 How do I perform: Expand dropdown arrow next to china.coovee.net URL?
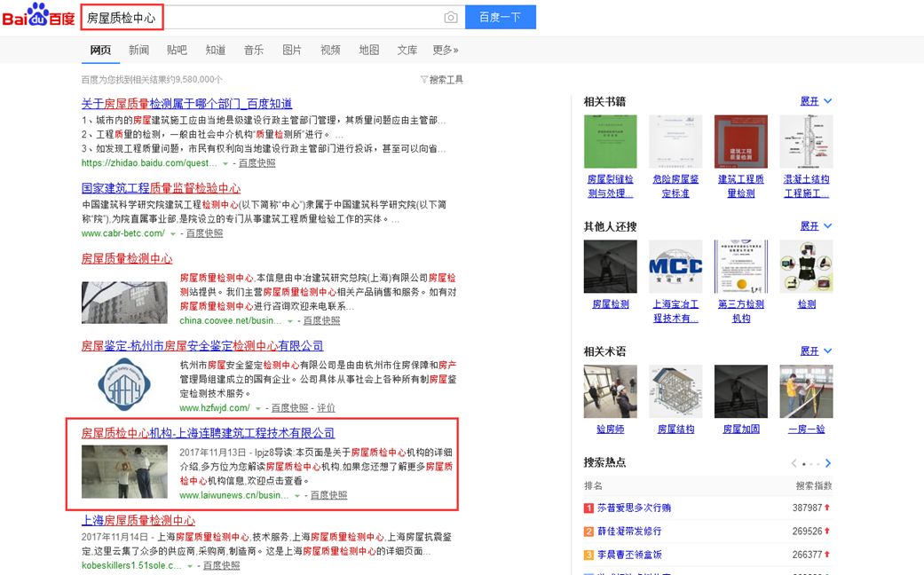pos(290,322)
